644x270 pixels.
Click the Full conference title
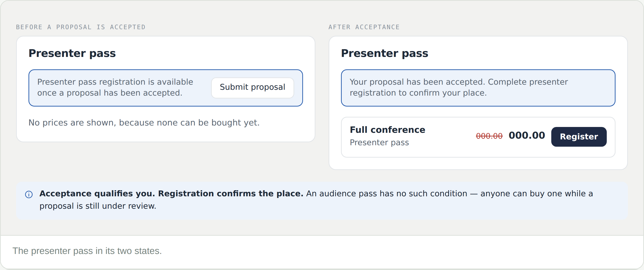tap(387, 130)
